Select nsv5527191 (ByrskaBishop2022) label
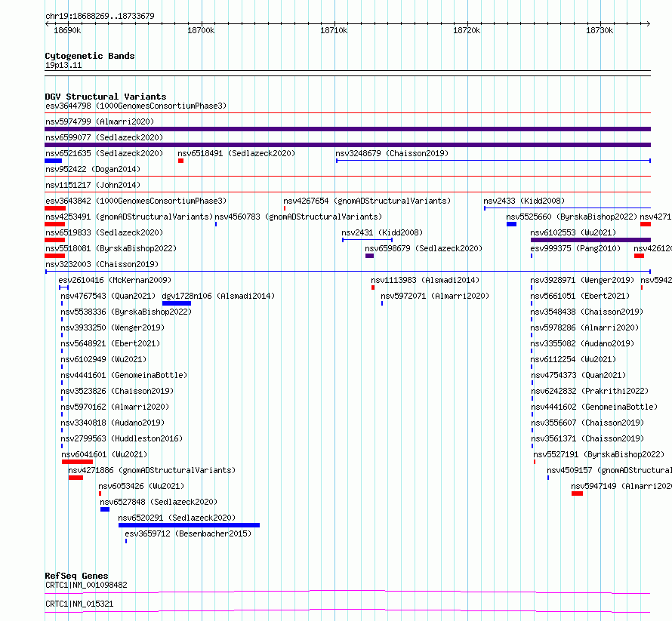 pos(599,454)
